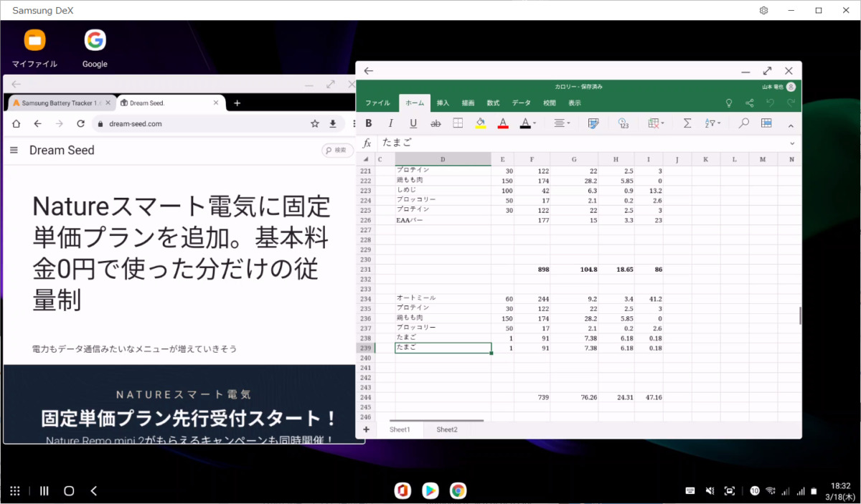The height and width of the screenshot is (504, 861).
Task: Click the fx insert function icon
Action: click(367, 143)
